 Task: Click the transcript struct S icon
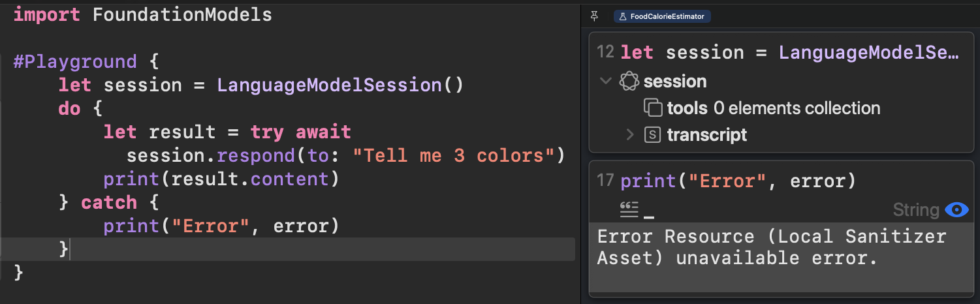click(652, 134)
